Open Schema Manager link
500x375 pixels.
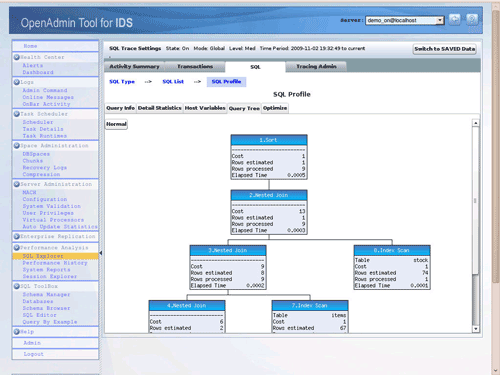tap(46, 295)
